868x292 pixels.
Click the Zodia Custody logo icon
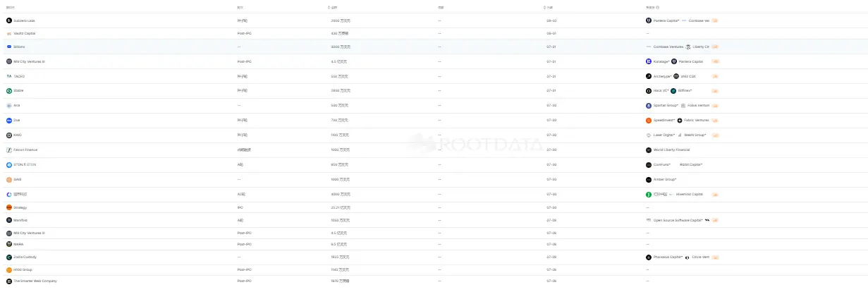[9, 257]
